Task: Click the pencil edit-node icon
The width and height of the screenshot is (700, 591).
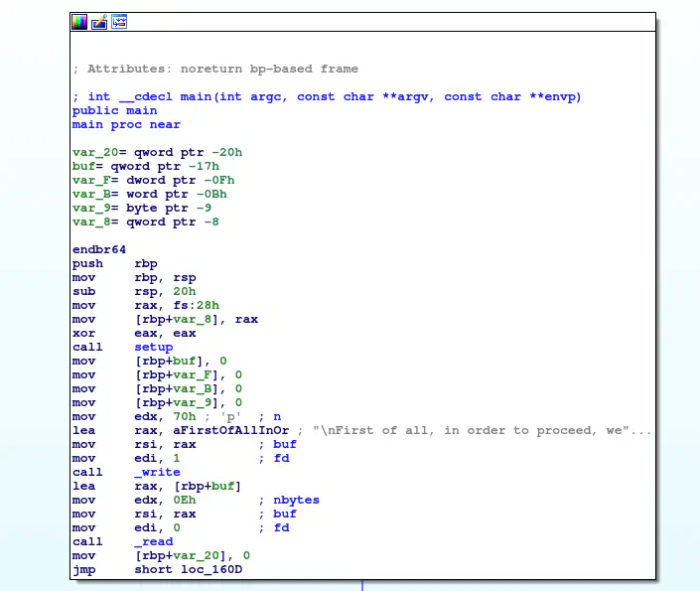Action: tap(99, 21)
